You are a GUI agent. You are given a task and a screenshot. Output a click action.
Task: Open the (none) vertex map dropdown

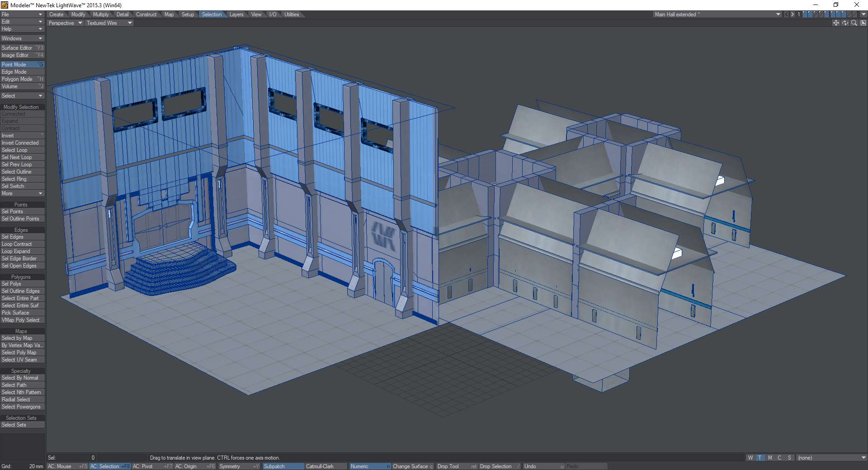pos(831,458)
